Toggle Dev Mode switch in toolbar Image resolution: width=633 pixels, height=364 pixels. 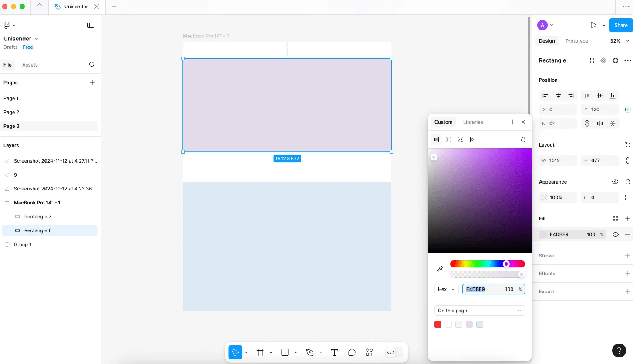tap(394, 352)
